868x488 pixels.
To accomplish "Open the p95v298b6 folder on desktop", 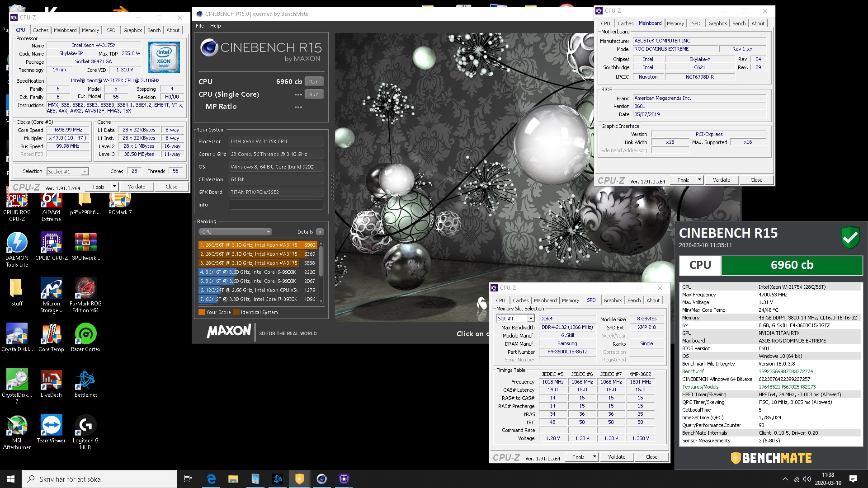I will click(85, 204).
